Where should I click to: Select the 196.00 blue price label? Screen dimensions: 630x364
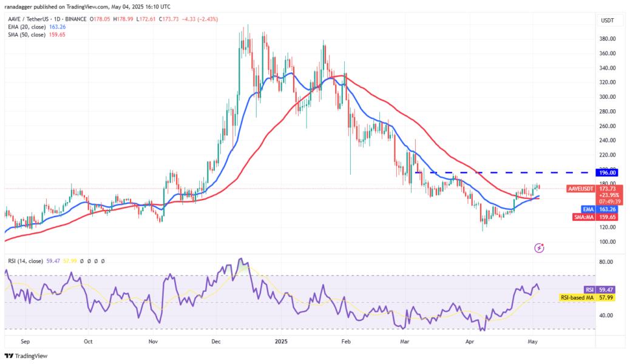point(607,173)
